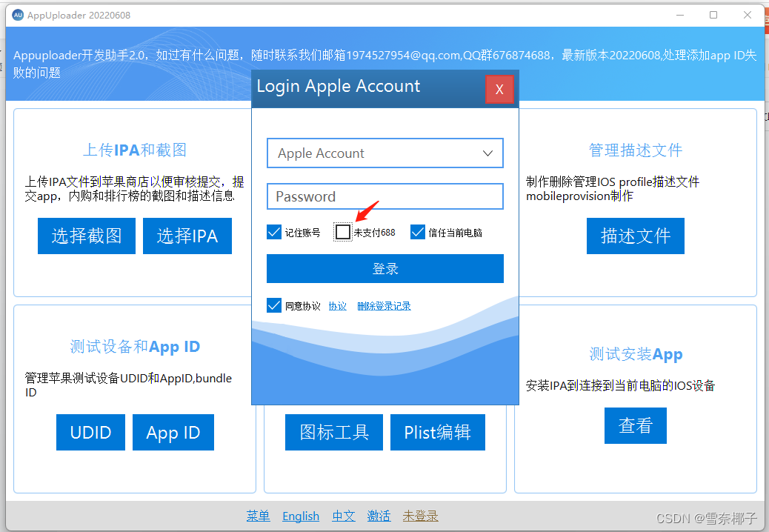This screenshot has width=769, height=532.
Task: Click the 删除登录记录 link
Action: pyautogui.click(x=384, y=305)
